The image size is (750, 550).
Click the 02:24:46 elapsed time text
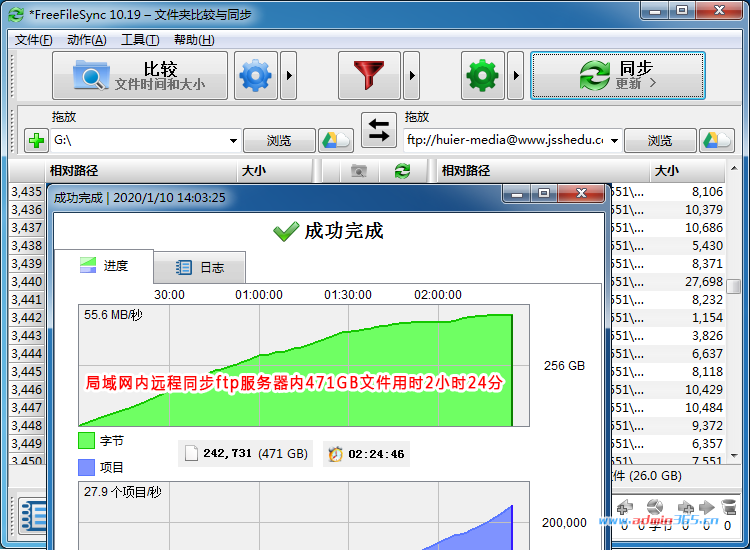click(376, 454)
